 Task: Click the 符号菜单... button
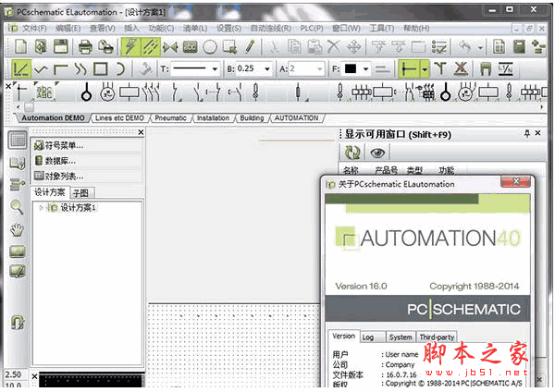pos(88,145)
